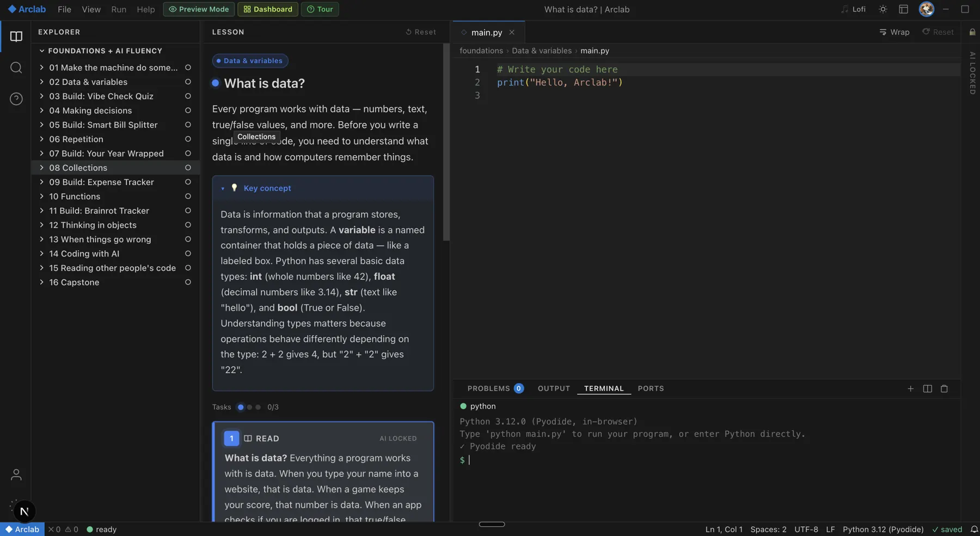
Task: Open the Explorer book icon in sidebar
Action: coord(16,36)
